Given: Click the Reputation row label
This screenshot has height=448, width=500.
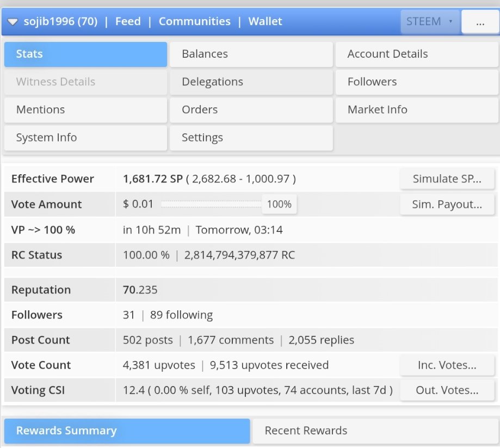Looking at the screenshot, I should 41,290.
